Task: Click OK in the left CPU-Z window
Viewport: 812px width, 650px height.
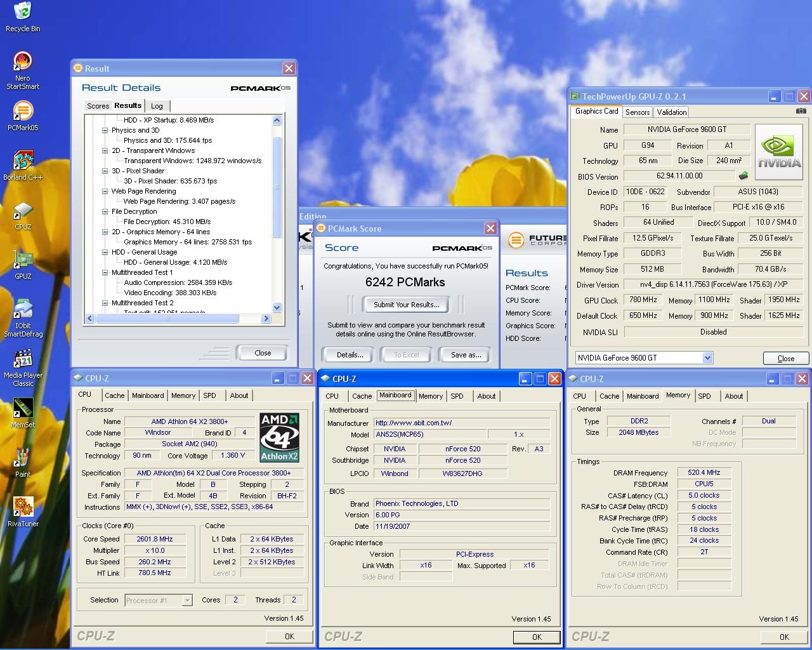Action: pyautogui.click(x=289, y=636)
